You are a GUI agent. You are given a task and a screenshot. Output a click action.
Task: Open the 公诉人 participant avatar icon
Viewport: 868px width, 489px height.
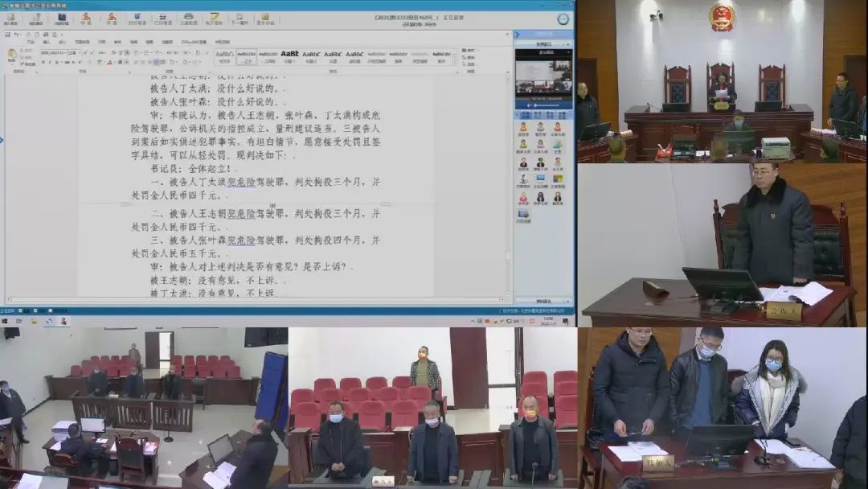[557, 128]
